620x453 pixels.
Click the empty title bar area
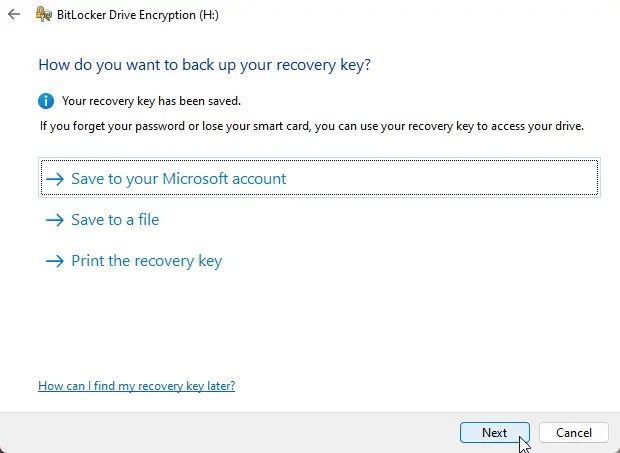pos(420,15)
